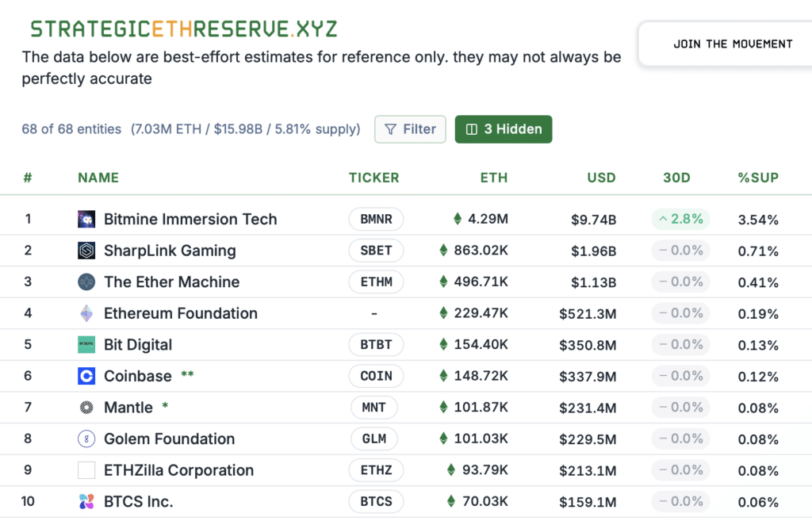Click the Ethereum Foundation diamond icon
Screen dimensions: 812x521
86,313
